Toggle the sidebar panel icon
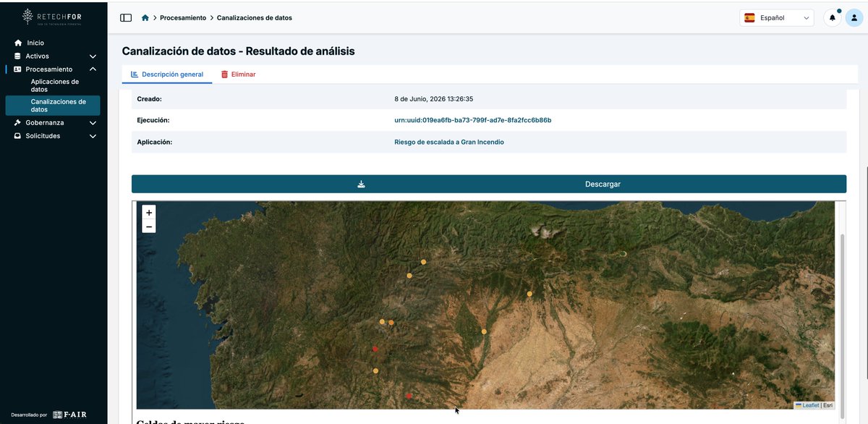 126,18
